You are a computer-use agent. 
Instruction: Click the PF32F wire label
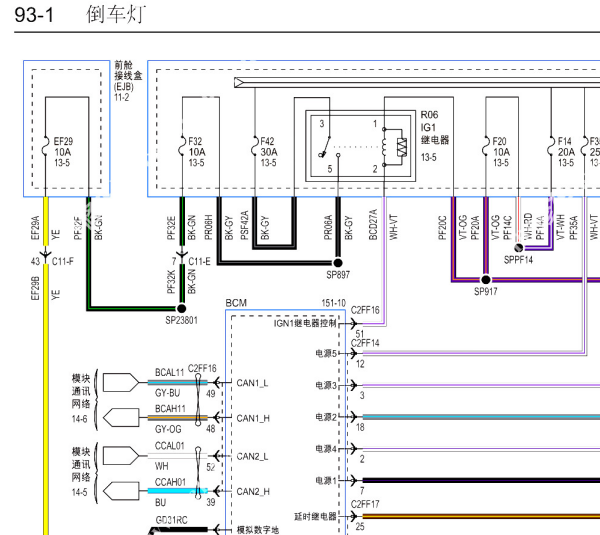point(78,228)
